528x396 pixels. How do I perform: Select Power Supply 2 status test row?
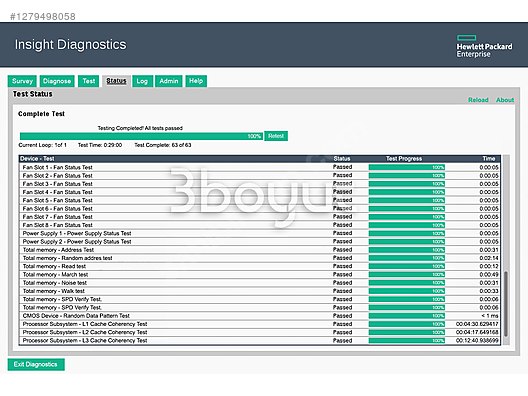pos(259,241)
